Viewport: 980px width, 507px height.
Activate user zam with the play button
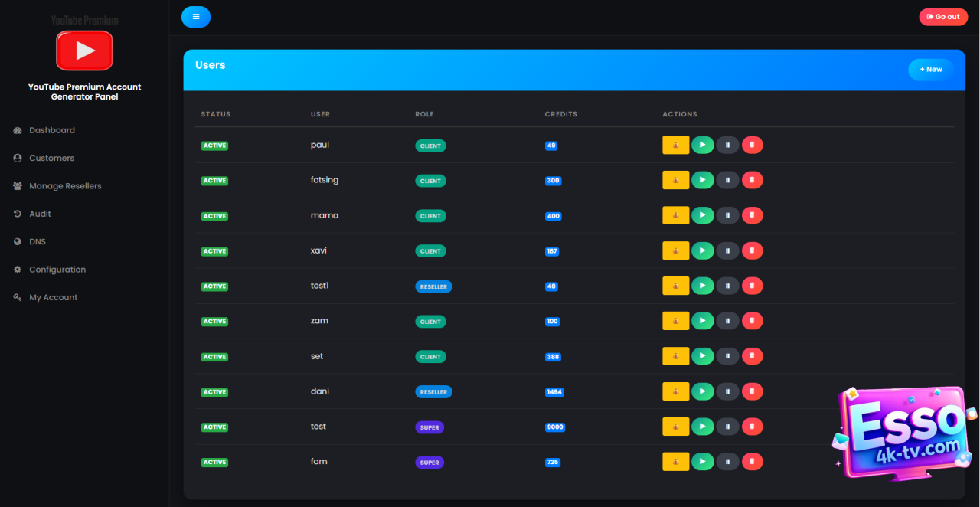coord(702,321)
